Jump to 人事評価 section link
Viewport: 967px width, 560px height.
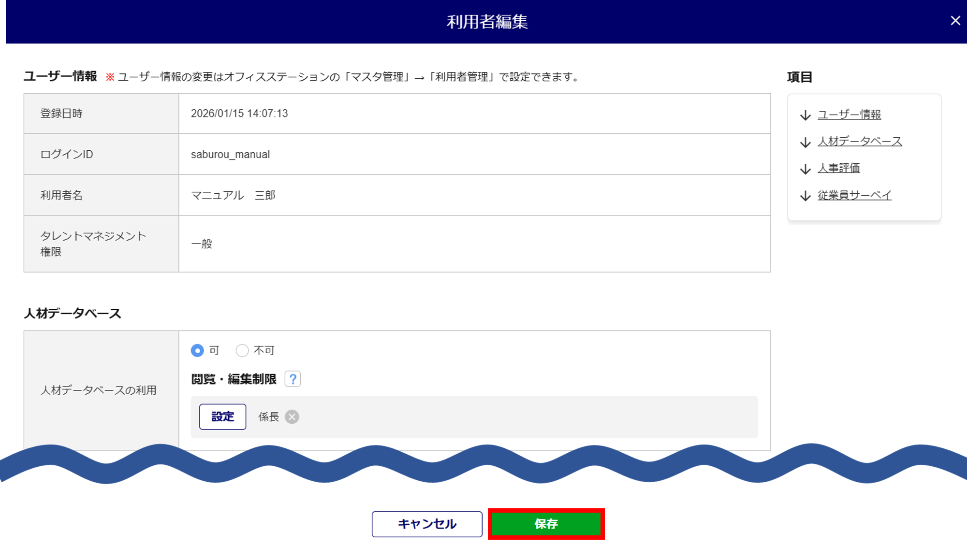[x=838, y=168]
